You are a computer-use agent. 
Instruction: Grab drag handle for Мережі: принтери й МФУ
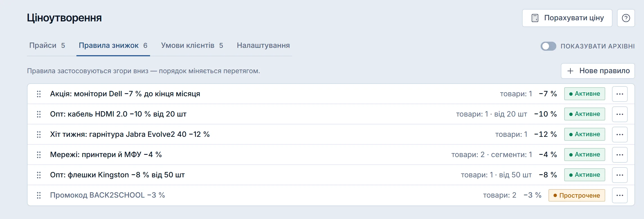click(39, 155)
